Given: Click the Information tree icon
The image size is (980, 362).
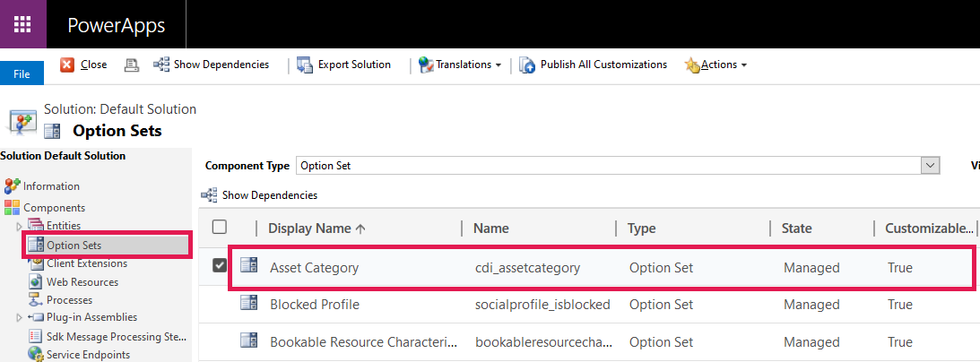Looking at the screenshot, I should [x=12, y=186].
